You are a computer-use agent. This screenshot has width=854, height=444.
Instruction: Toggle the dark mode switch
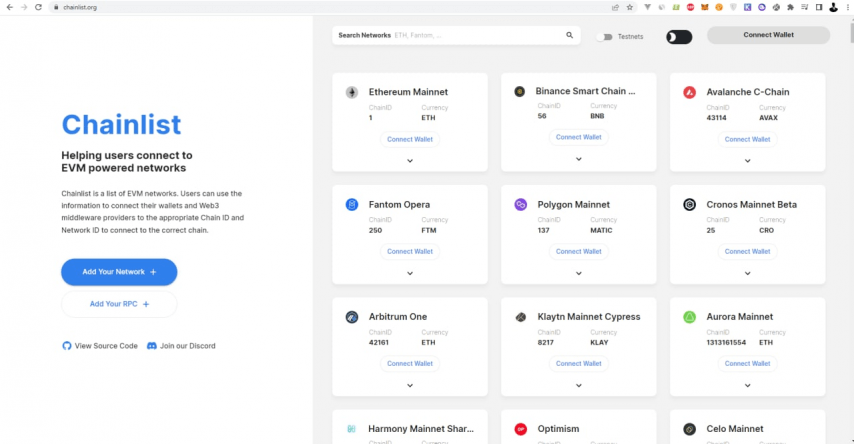679,37
